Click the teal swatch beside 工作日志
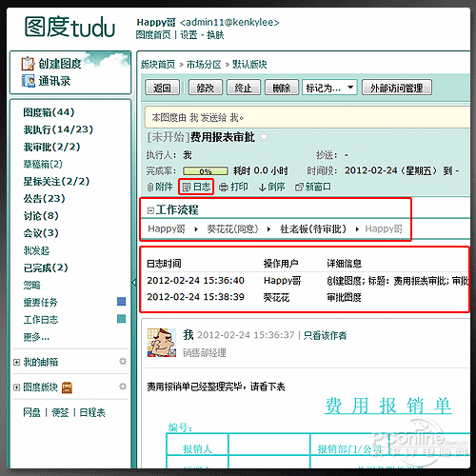 click(121, 318)
